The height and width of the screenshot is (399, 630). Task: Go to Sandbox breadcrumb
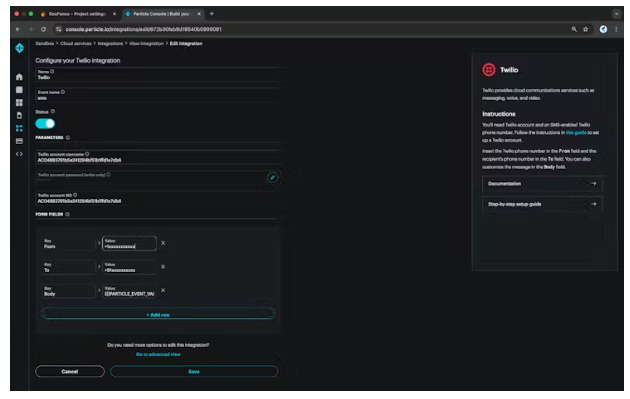[45, 43]
